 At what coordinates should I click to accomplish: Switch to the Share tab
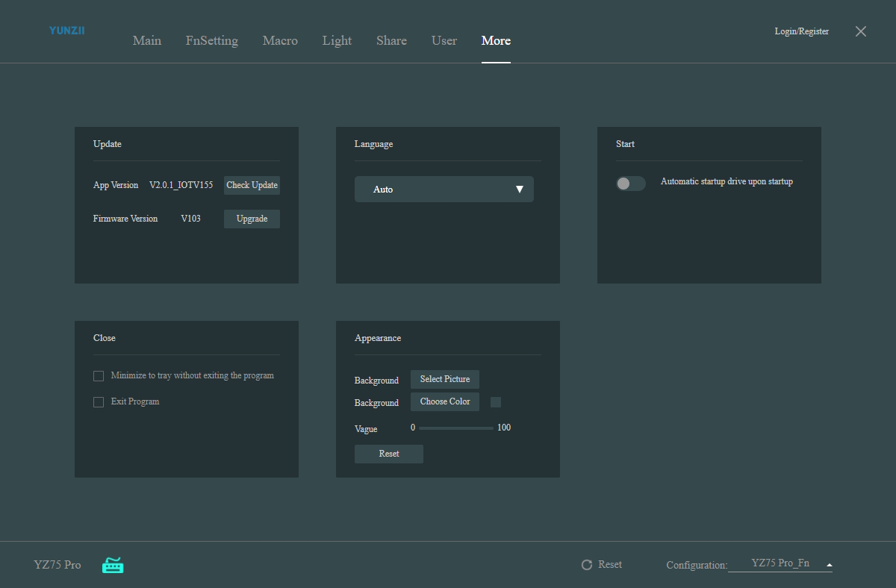[x=391, y=40]
